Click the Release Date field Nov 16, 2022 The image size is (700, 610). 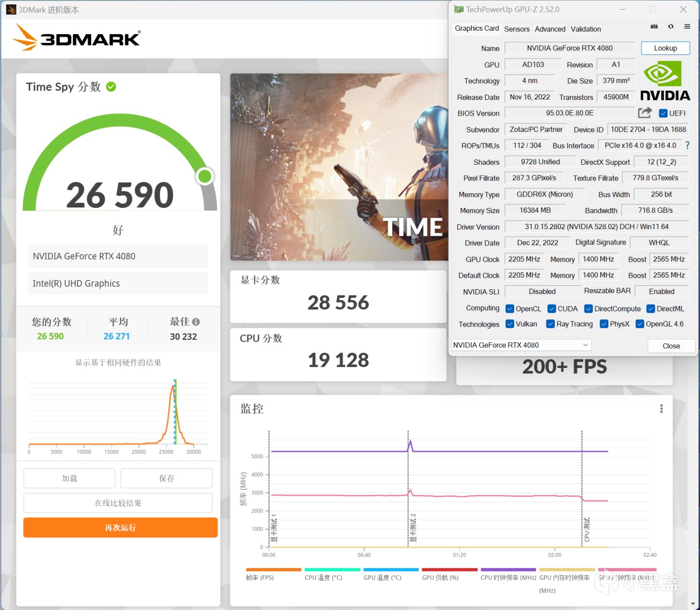[530, 97]
